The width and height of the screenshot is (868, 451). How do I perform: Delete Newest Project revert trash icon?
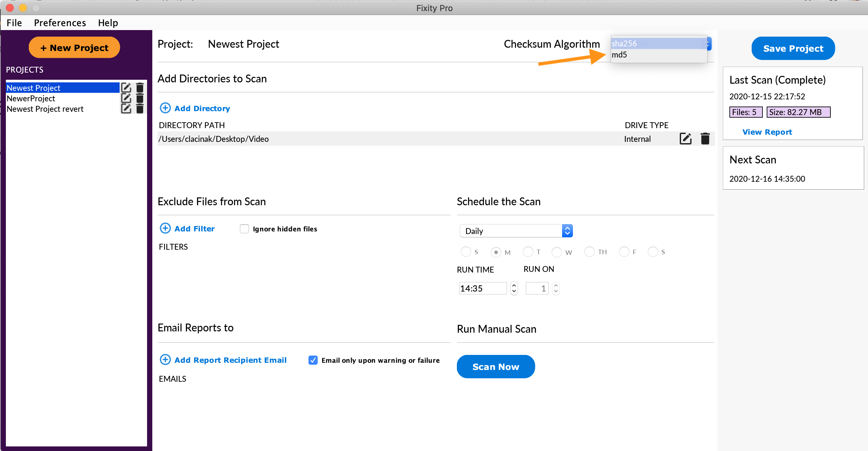click(140, 109)
